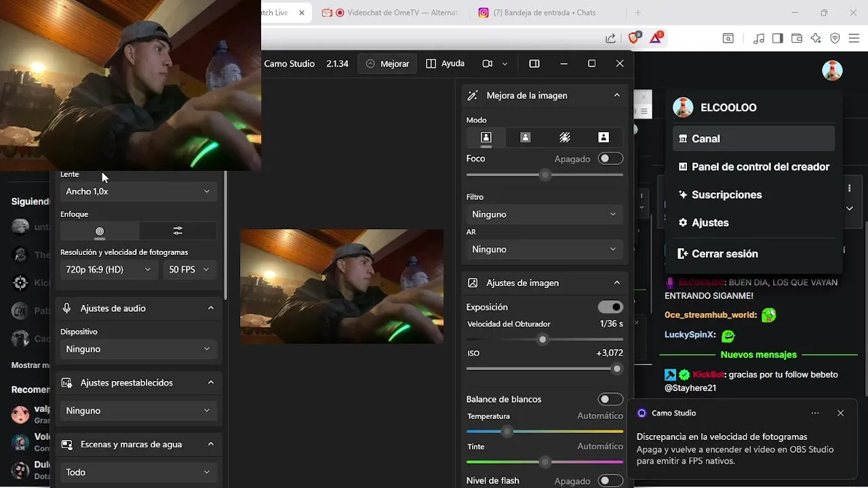
Task: Open the AR dropdown
Action: (545, 249)
